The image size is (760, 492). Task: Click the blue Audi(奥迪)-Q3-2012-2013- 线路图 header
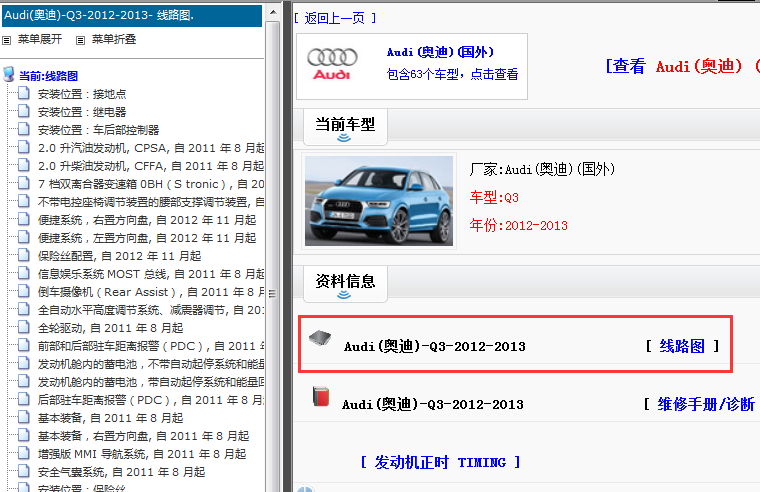coord(132,16)
